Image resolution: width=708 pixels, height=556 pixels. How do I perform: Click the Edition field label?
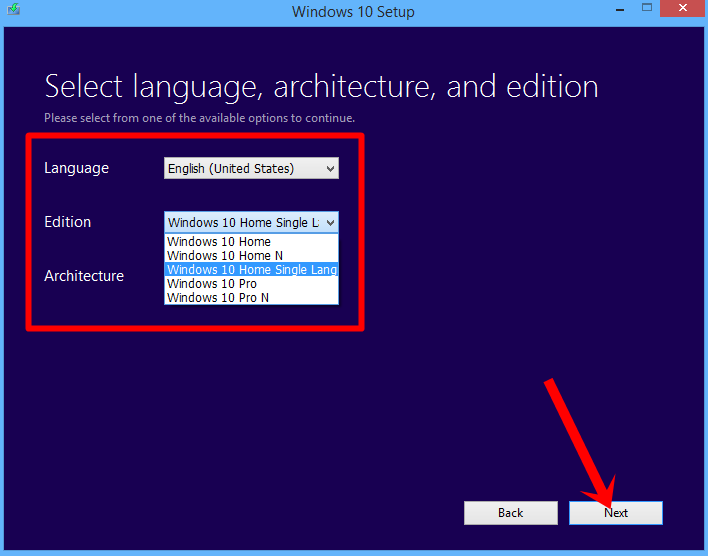(x=67, y=222)
